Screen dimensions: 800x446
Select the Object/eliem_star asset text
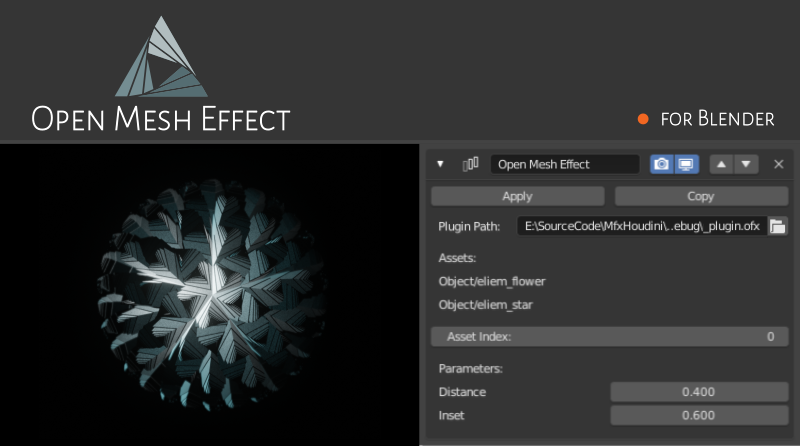(485, 305)
